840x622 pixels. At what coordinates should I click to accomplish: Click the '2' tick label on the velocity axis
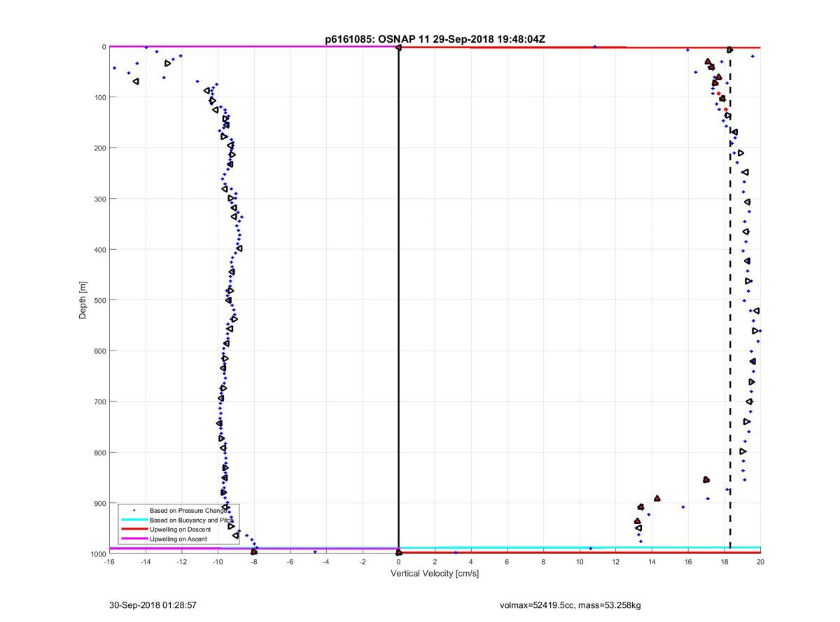click(x=435, y=561)
